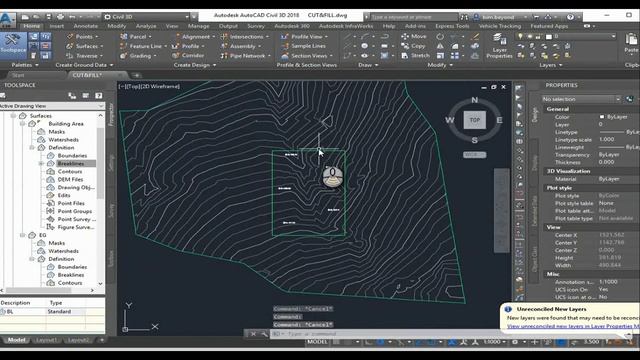
Task: Click the Rotate tool in Modify panel
Action: (x=440, y=36)
